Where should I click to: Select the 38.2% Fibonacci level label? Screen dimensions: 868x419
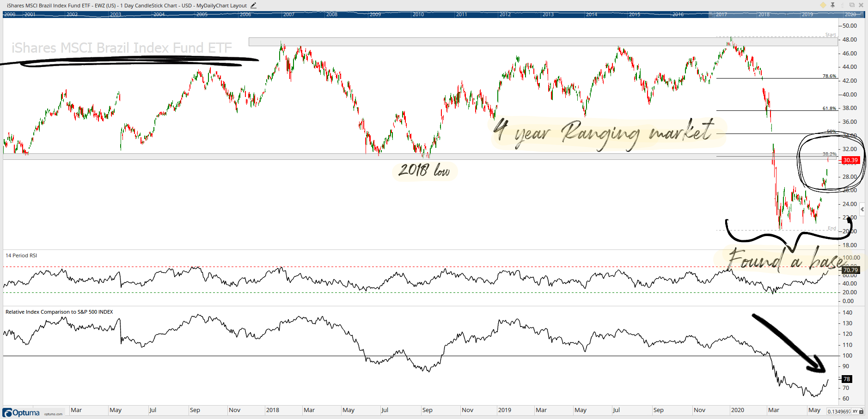829,154
